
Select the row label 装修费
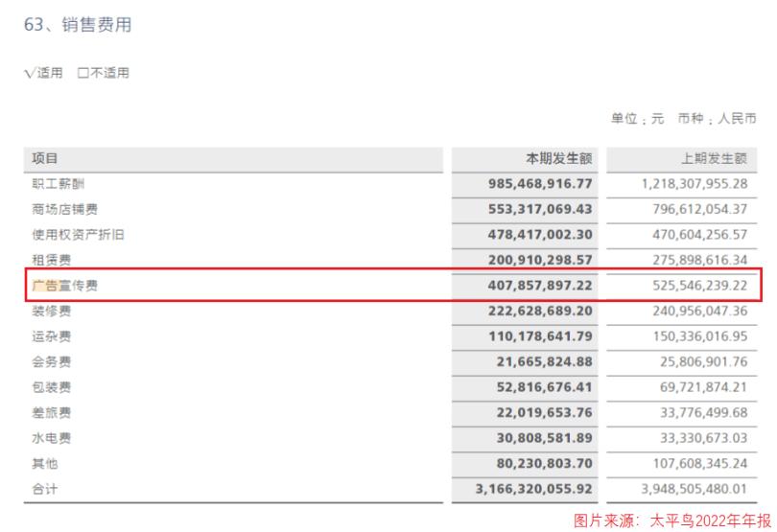(52, 312)
